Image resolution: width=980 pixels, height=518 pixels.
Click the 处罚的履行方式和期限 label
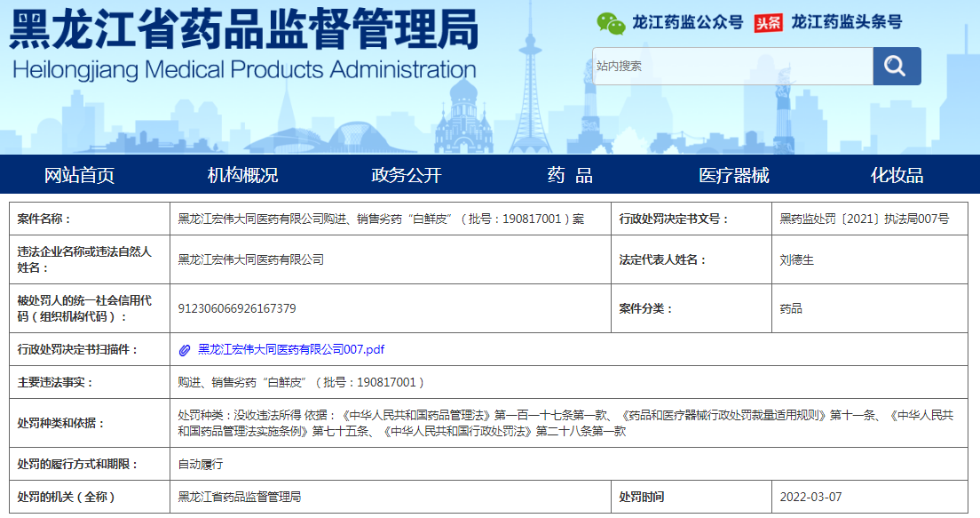(77, 464)
